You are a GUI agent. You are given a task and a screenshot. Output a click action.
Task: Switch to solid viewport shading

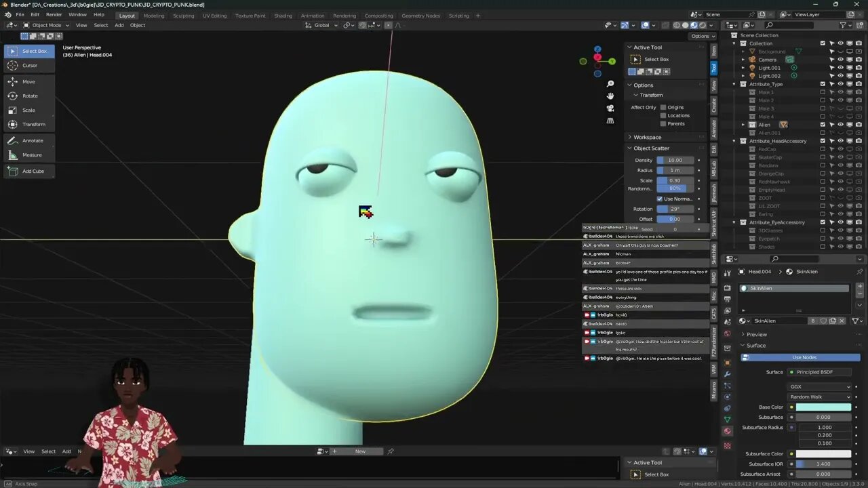685,25
